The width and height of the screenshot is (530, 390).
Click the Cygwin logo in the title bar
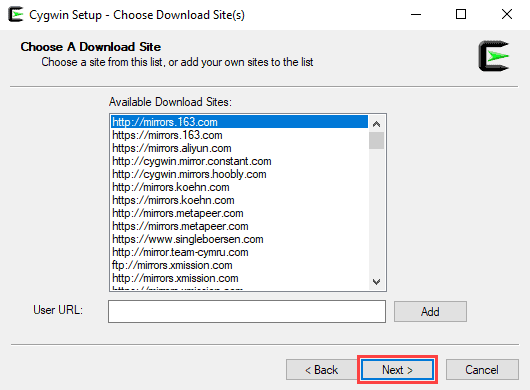[x=16, y=15]
